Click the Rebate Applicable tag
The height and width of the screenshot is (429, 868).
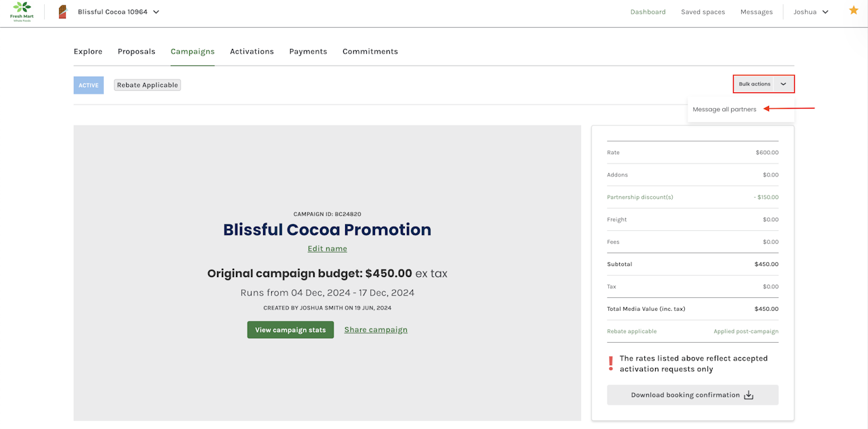coord(147,85)
